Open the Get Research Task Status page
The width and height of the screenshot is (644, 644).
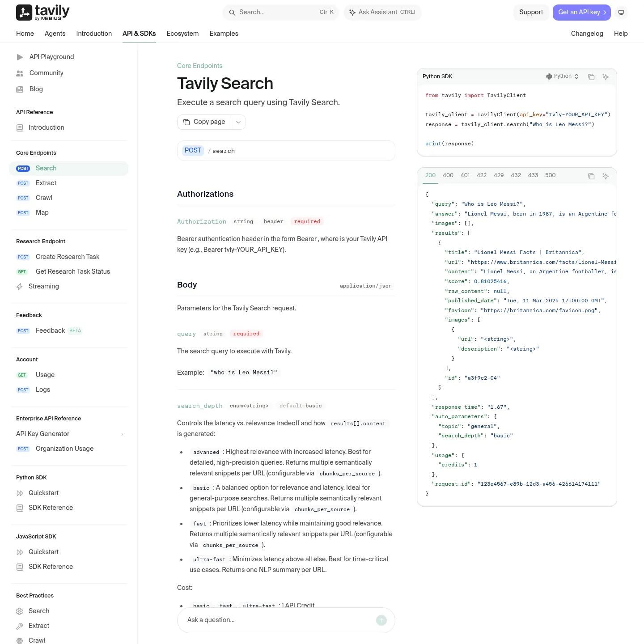[68, 271]
